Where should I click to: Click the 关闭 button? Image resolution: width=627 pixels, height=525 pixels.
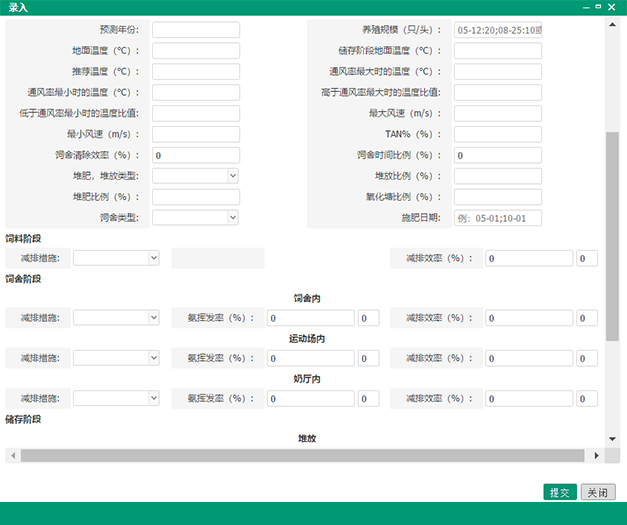(596, 492)
